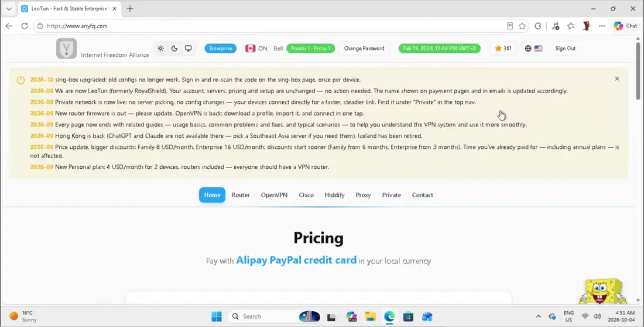Go to the Private tab
Image resolution: width=644 pixels, height=327 pixels.
[x=392, y=195]
